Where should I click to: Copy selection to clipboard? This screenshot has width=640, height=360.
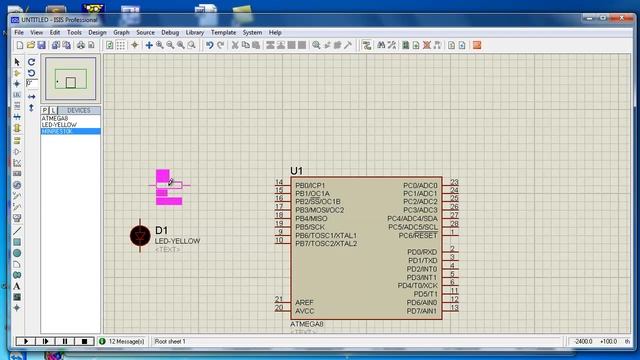(245, 45)
